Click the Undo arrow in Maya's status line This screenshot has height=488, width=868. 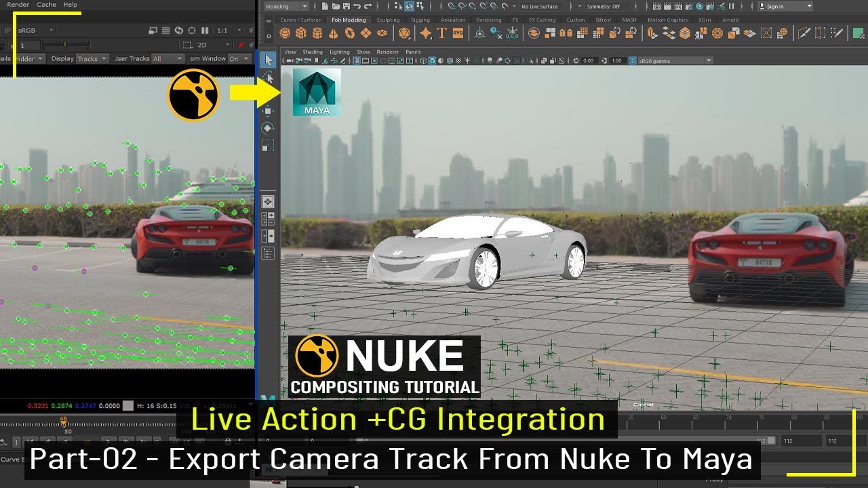[x=357, y=6]
